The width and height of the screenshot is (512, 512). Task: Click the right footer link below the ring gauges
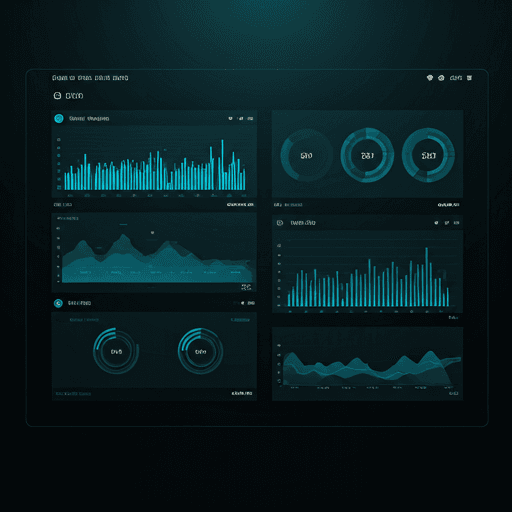coord(242,394)
